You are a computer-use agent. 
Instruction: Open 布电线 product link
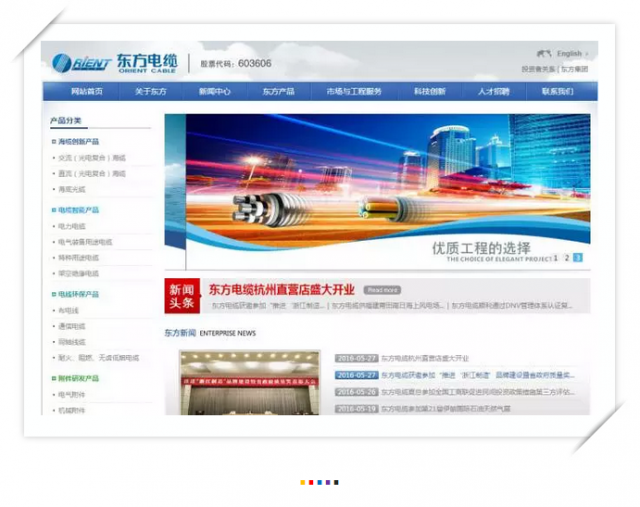[x=68, y=311]
